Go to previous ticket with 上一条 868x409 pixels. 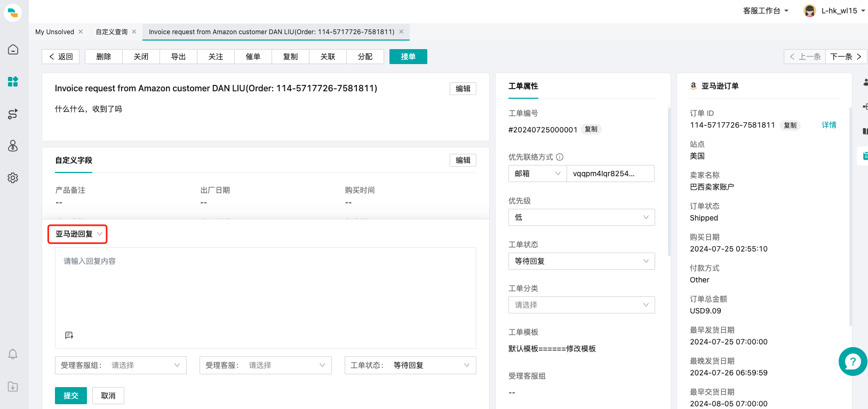click(x=805, y=57)
